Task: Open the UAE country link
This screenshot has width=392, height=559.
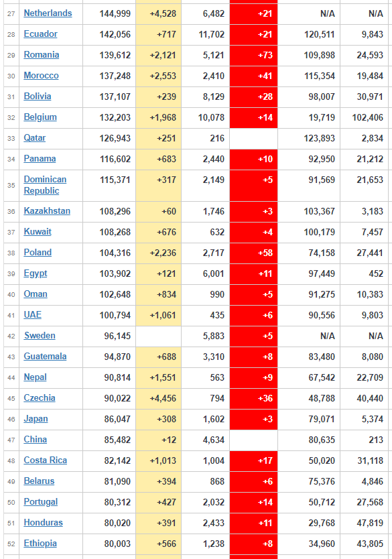Action: [x=32, y=315]
